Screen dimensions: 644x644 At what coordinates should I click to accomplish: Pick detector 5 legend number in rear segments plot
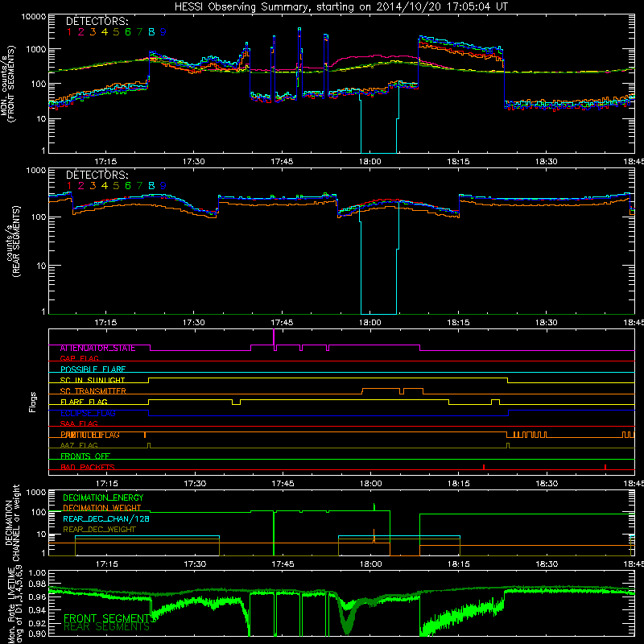(116, 186)
